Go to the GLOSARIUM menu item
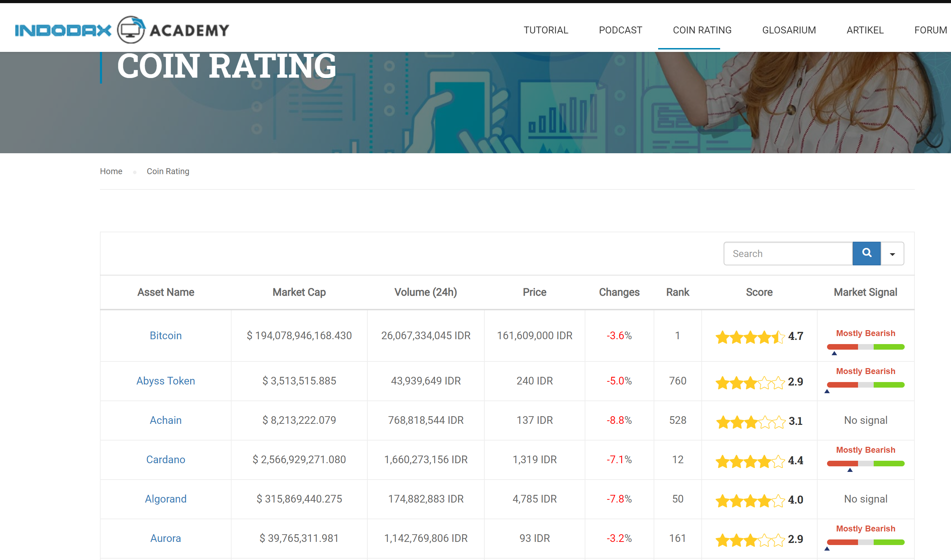The image size is (951, 560). pos(789,30)
